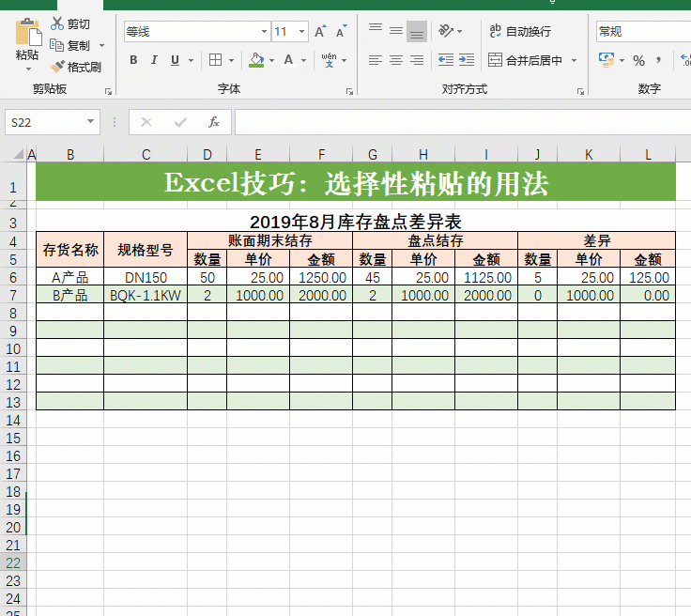Select the Format Painter (格式刷) brush

click(56, 67)
